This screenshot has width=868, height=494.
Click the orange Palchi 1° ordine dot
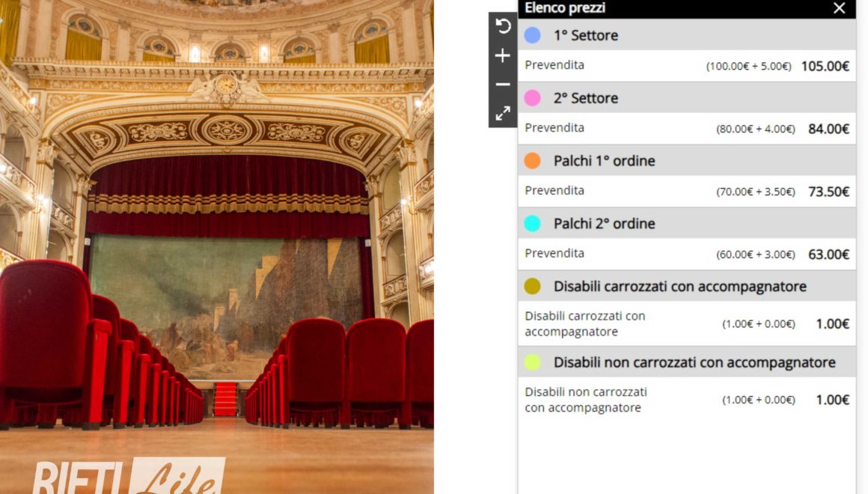coord(532,161)
